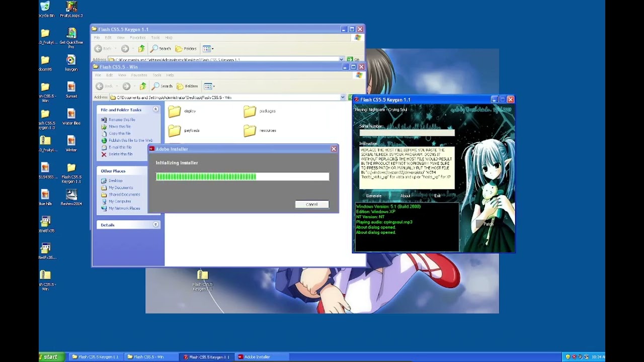Screen dimensions: 644x362
Task: Select the doom95 folder on the desktop
Action: pyautogui.click(x=45, y=63)
